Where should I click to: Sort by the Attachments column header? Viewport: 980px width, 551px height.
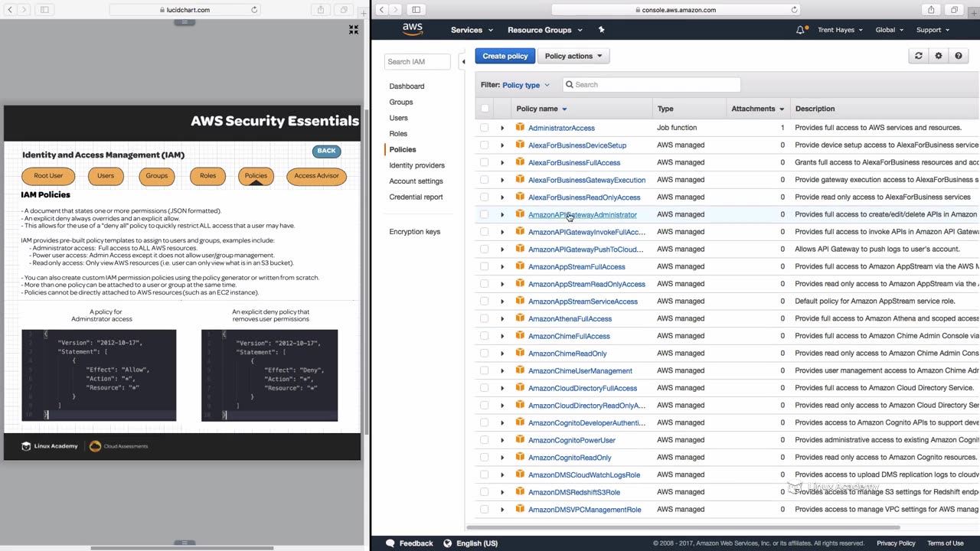click(x=758, y=109)
